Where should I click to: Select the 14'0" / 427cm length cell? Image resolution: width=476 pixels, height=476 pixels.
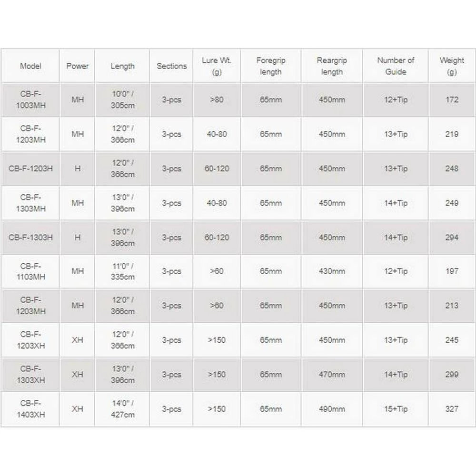[122, 409]
